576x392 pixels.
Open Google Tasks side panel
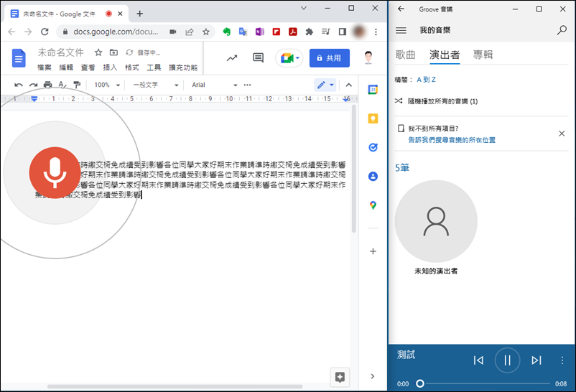coord(373,147)
